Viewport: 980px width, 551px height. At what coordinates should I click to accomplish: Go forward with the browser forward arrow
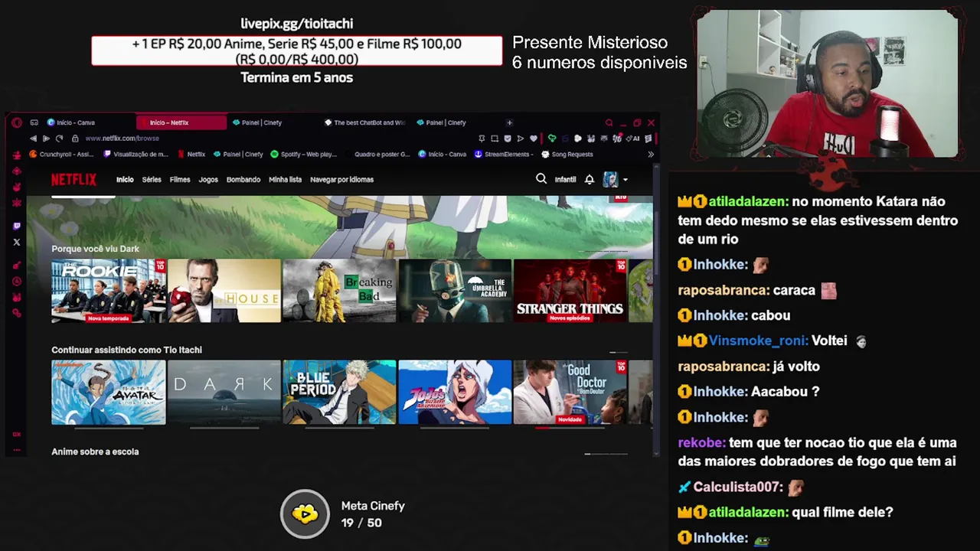pyautogui.click(x=46, y=139)
